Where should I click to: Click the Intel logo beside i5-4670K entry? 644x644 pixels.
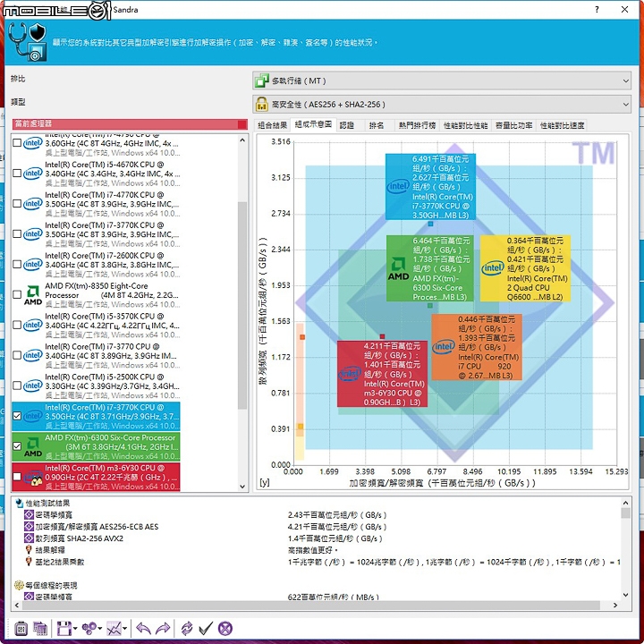33,174
